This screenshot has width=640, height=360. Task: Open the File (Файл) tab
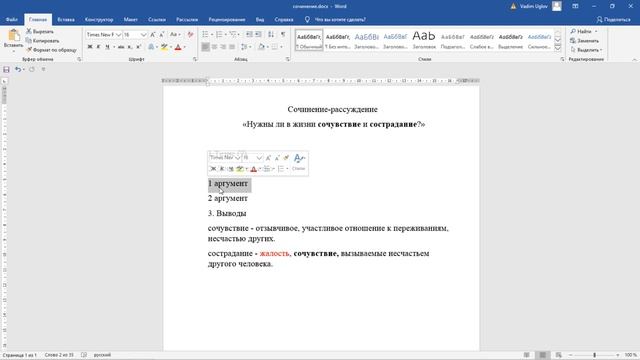click(x=11, y=19)
